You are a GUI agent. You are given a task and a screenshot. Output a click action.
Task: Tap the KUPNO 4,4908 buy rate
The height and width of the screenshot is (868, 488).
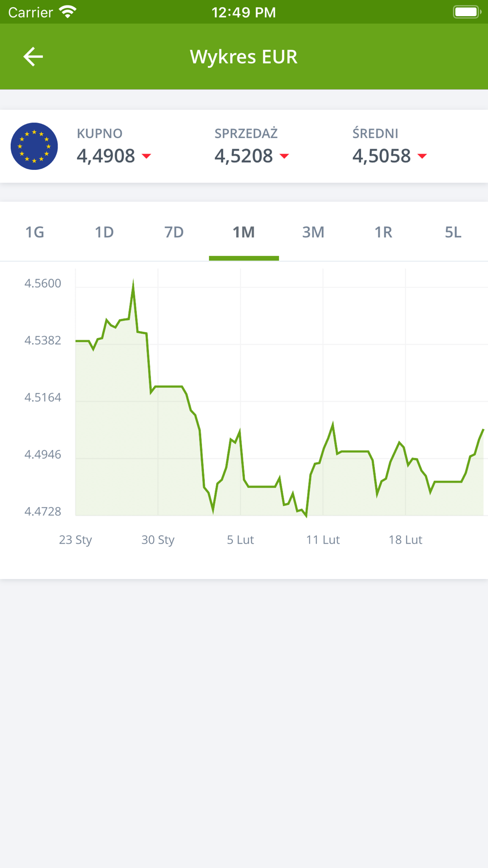pyautogui.click(x=106, y=156)
